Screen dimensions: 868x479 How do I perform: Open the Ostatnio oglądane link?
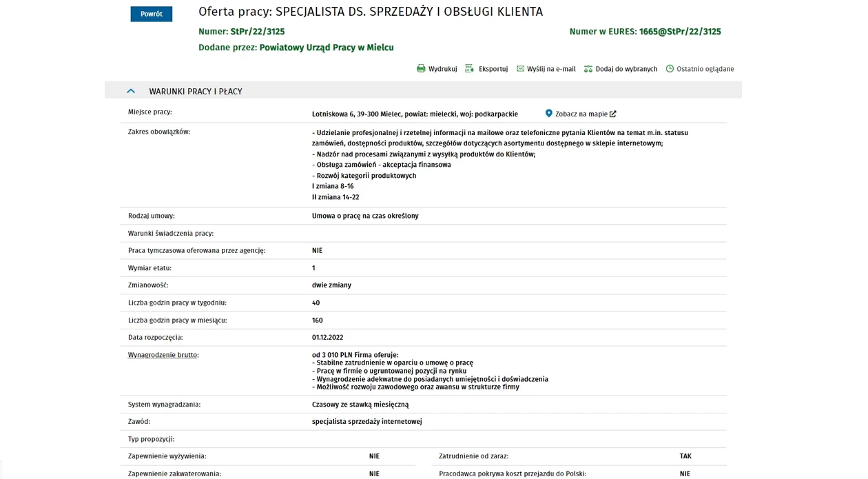coord(705,69)
